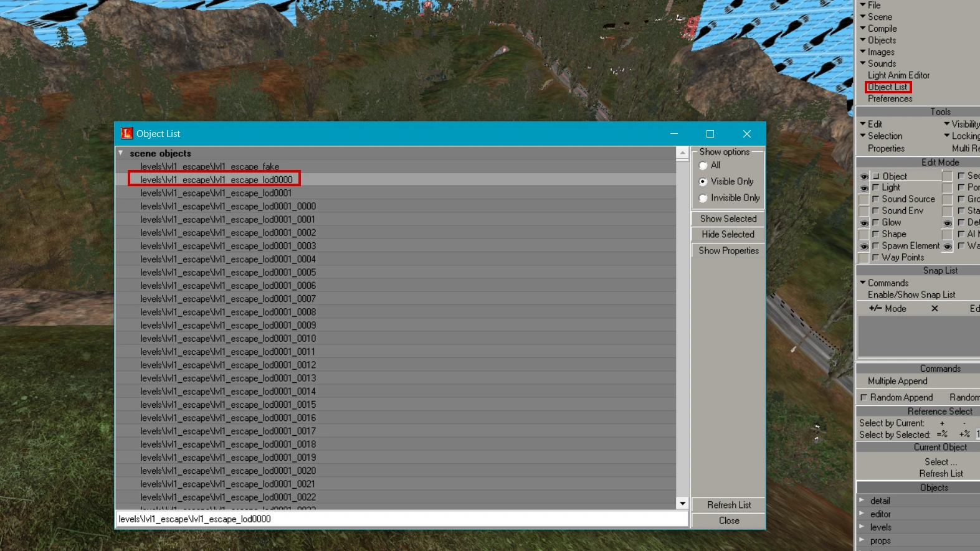The image size is (980, 551).
Task: Open the Light Anim Editor menu item
Action: click(x=898, y=75)
